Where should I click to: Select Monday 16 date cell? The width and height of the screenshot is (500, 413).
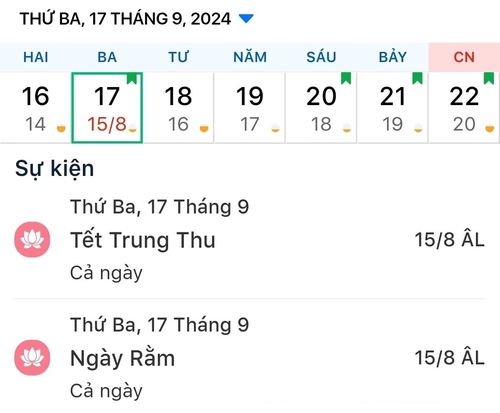point(35,108)
